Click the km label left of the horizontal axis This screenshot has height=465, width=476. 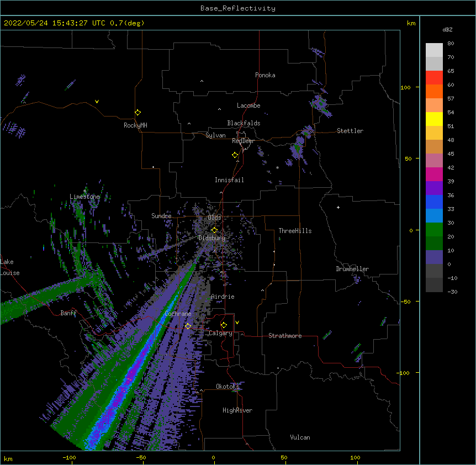8,458
